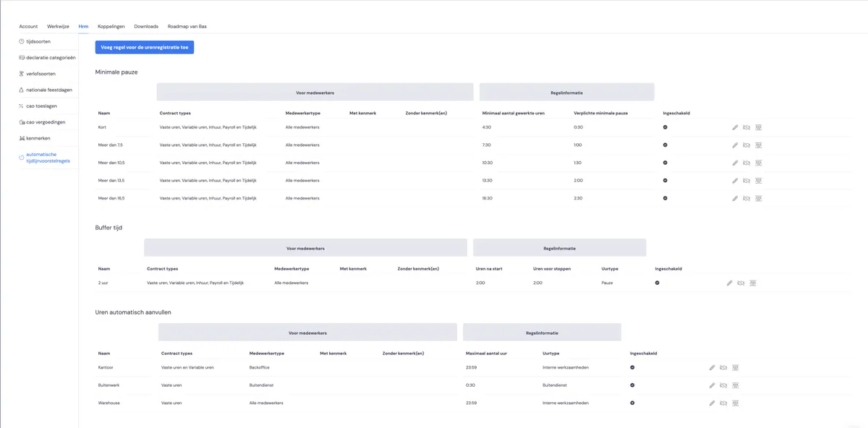The width and height of the screenshot is (868, 428).
Task: Open the Koppelingen tab
Action: pos(111,26)
